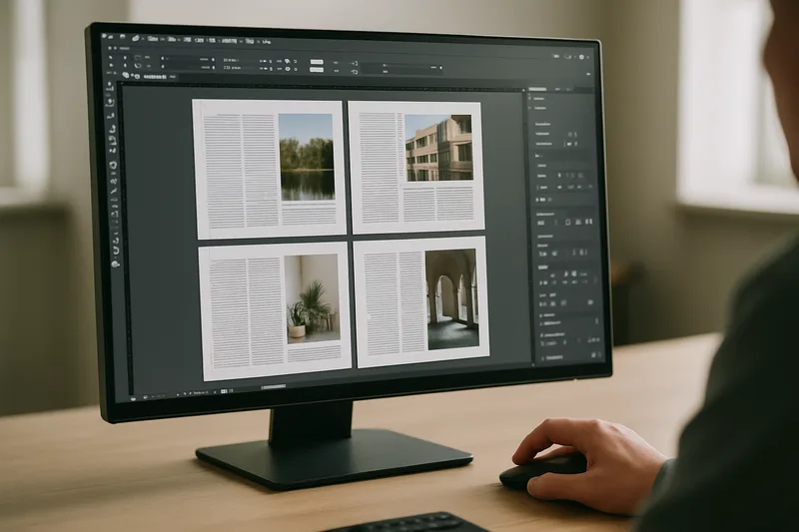Click the round icon at the top-right of the app bar
This screenshot has width=799, height=532.
[581, 58]
